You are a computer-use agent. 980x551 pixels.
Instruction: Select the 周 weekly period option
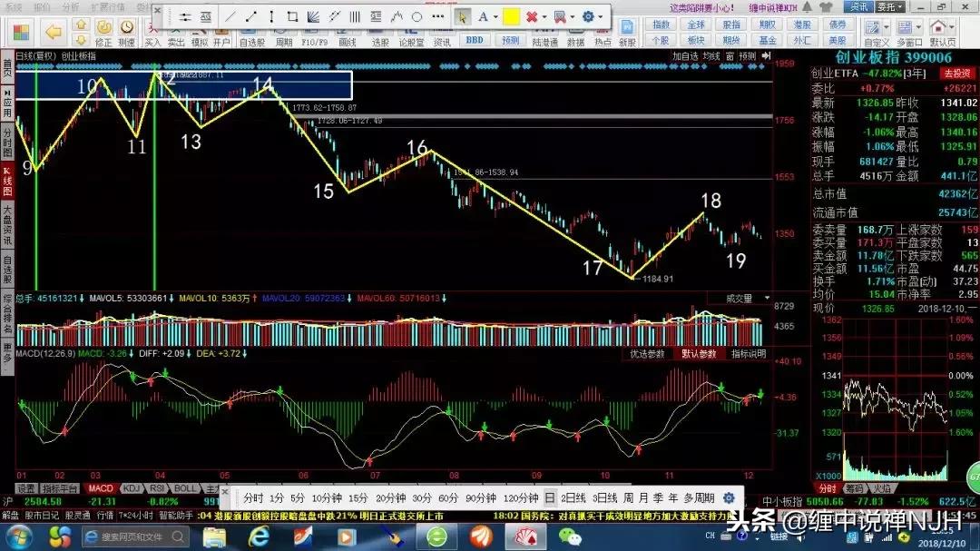click(x=628, y=497)
